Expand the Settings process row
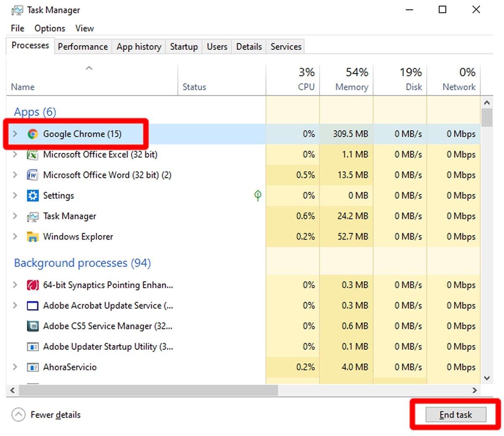Screen dimensions: 504x436 pos(15,196)
